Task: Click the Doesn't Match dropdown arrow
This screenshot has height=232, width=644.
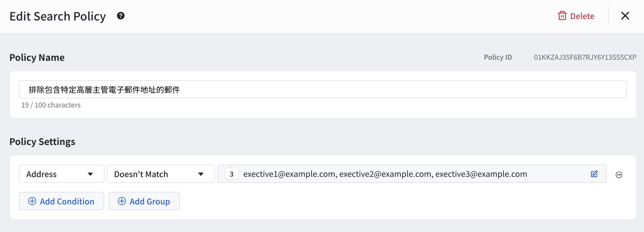Action: point(201,174)
